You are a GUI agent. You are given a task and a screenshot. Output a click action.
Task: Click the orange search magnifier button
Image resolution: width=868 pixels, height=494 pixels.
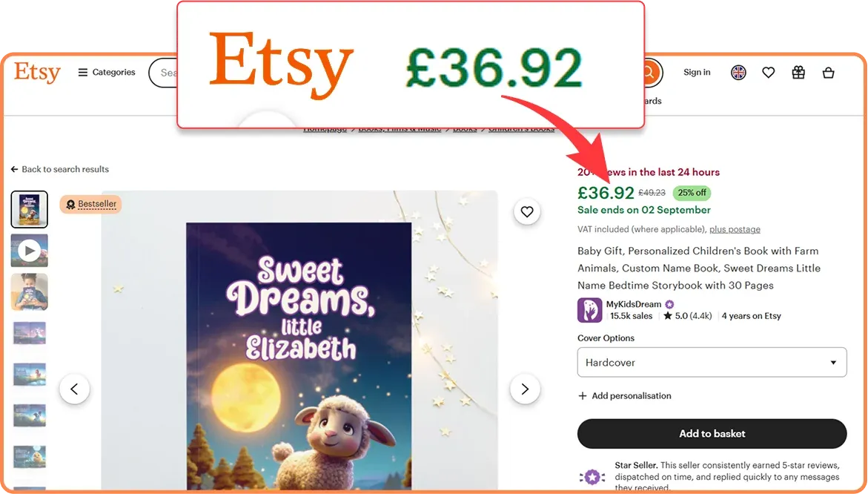click(652, 72)
